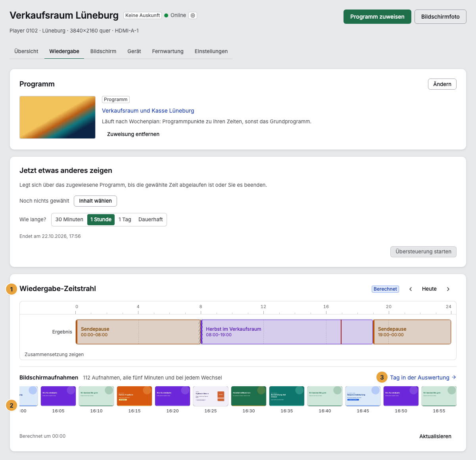Open the Einstellungen tab

(211, 51)
